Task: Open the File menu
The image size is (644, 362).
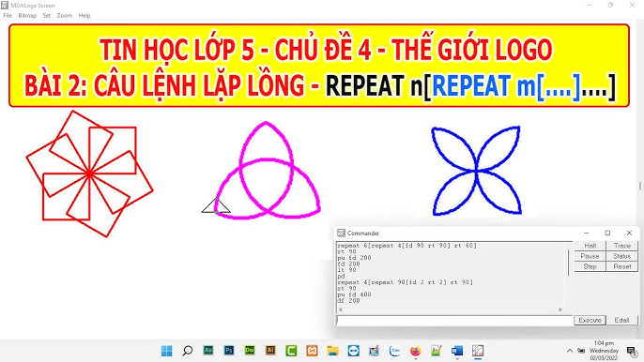Action: pos(8,16)
